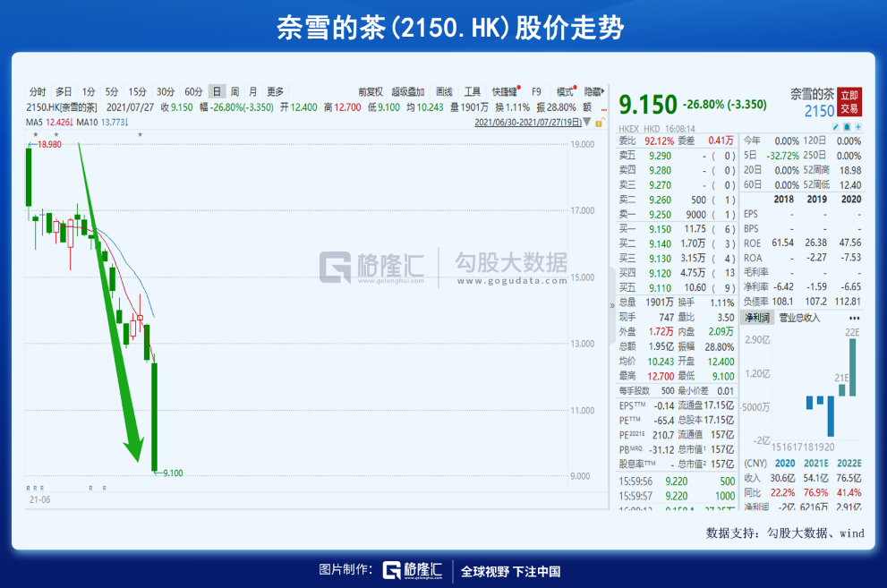Click the red 立即交易 trade button

tap(849, 102)
